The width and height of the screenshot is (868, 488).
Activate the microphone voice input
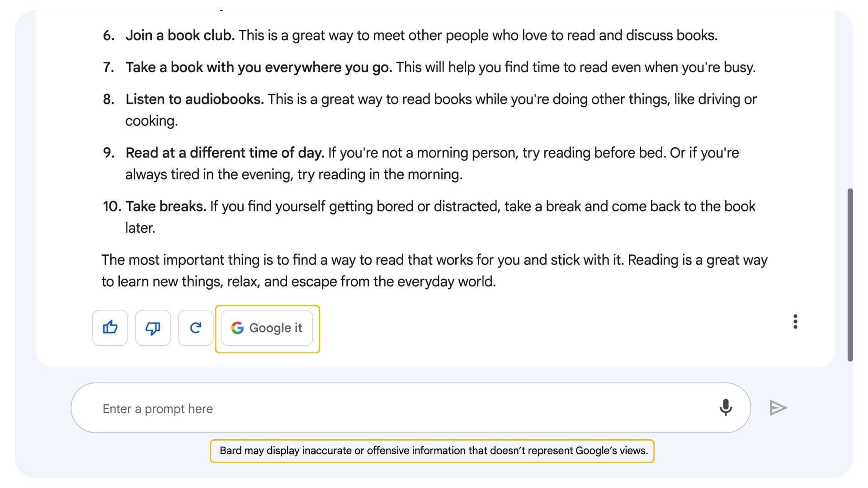pyautogui.click(x=725, y=408)
